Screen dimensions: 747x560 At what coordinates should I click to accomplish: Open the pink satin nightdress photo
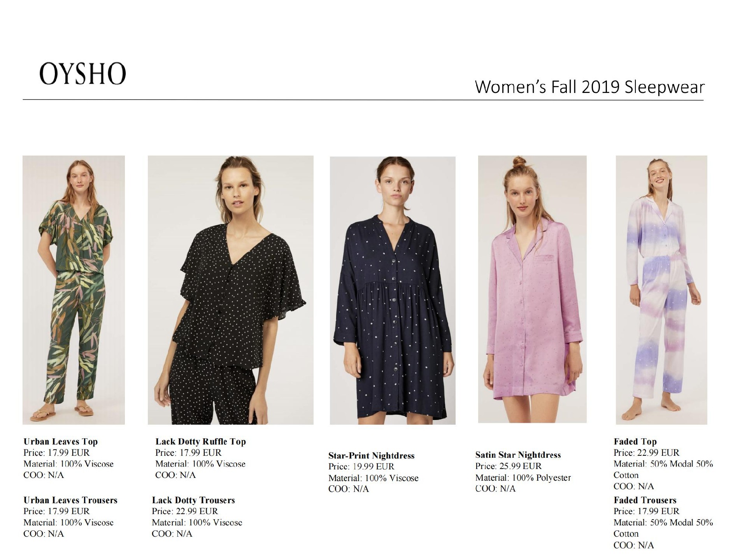tap(532, 289)
